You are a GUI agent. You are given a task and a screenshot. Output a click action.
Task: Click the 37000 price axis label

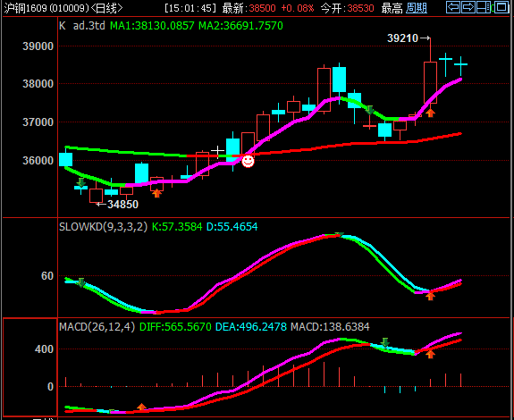coord(38,122)
